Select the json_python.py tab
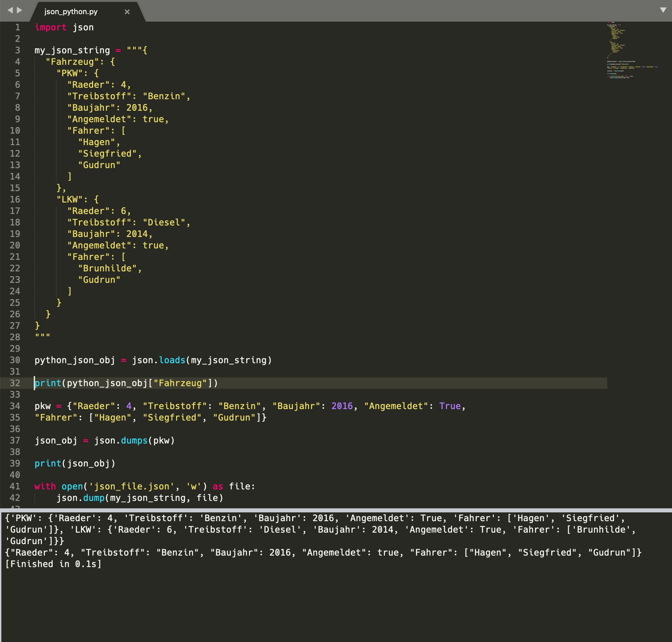Screen dimensions: 672x642 coord(71,11)
